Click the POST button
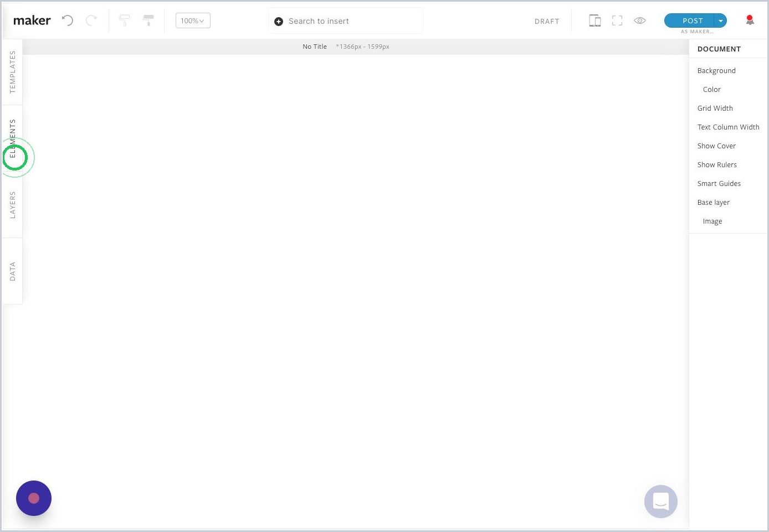Image resolution: width=769 pixels, height=532 pixels. 690,20
